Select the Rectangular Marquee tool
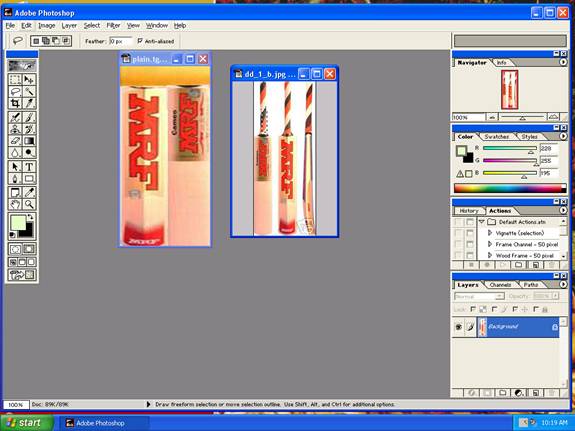The image size is (575, 431). point(15,80)
